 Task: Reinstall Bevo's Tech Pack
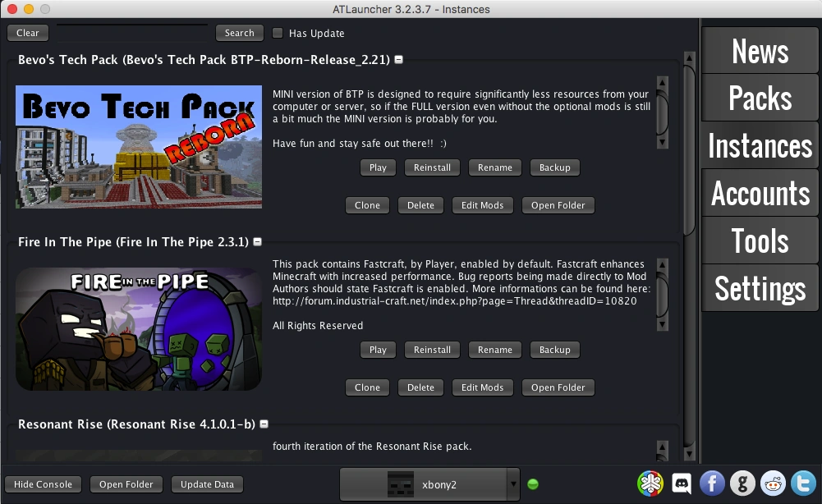[x=432, y=167]
